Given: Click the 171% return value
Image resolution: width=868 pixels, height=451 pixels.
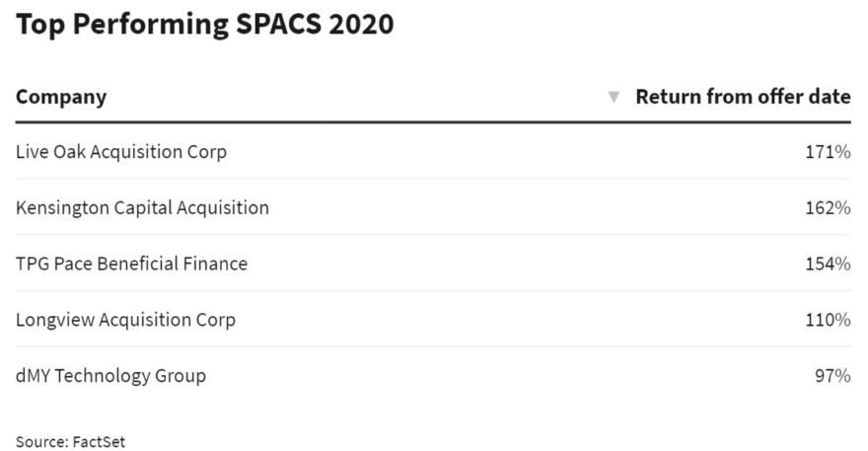Looking at the screenshot, I should tap(828, 152).
